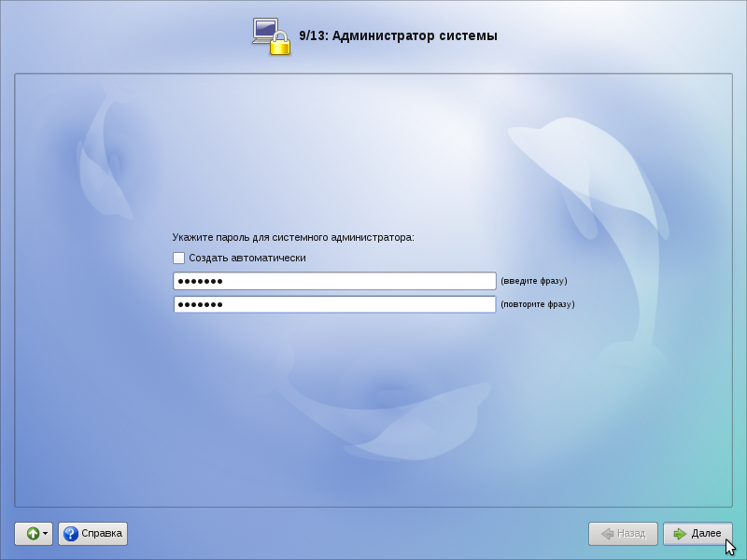Click the Создать автоматически label text
This screenshot has width=747, height=560.
point(247,259)
